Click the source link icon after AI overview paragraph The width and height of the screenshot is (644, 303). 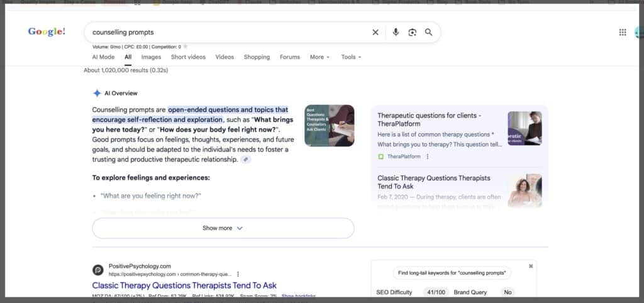coord(247,160)
